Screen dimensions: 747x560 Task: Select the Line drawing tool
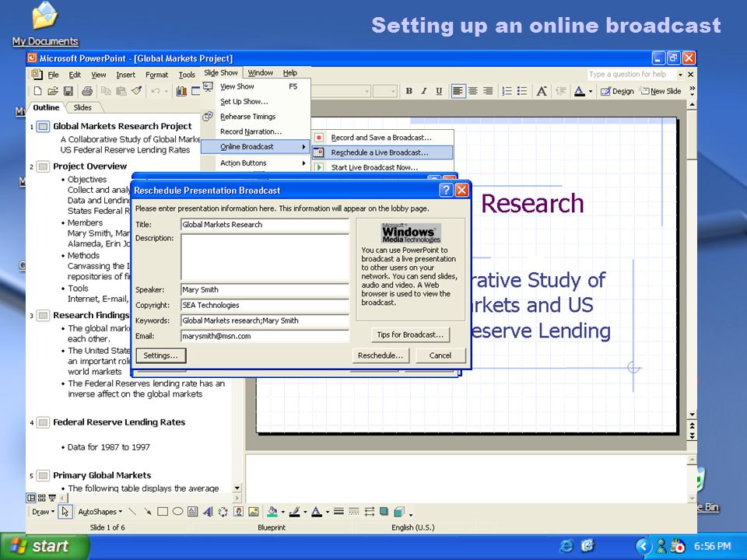click(133, 512)
